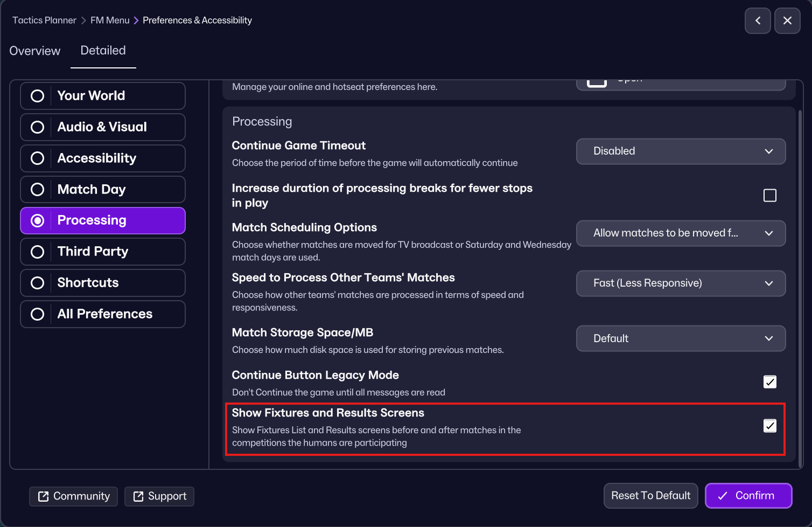The width and height of the screenshot is (812, 527).
Task: Select the Your World radio circle
Action: 37,96
